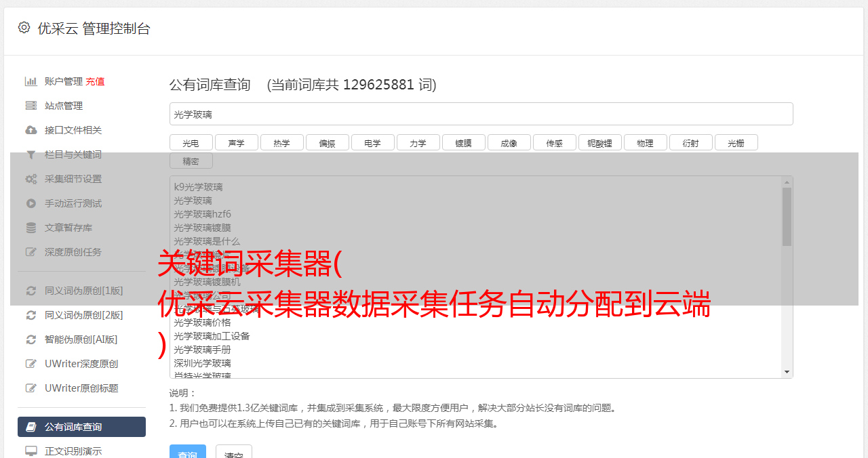This screenshot has width=868, height=458.
Task: Select the cloud upload icon for 接口文件相关
Action: 31,130
